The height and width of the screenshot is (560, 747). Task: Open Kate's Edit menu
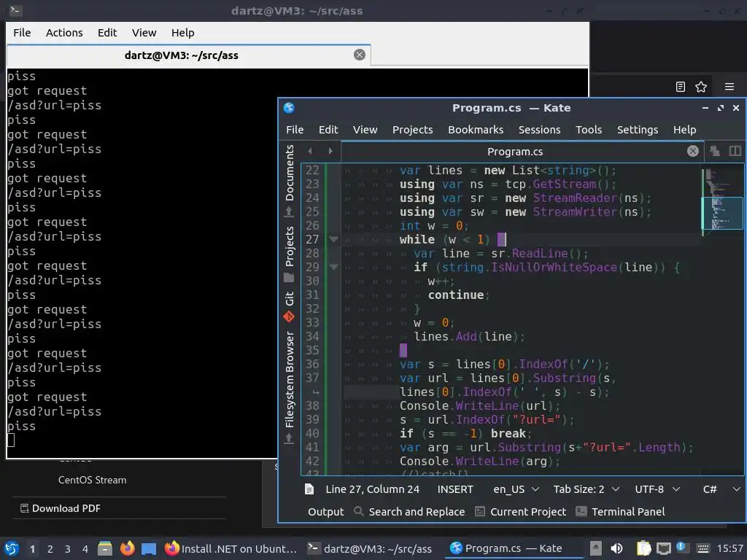coord(328,130)
